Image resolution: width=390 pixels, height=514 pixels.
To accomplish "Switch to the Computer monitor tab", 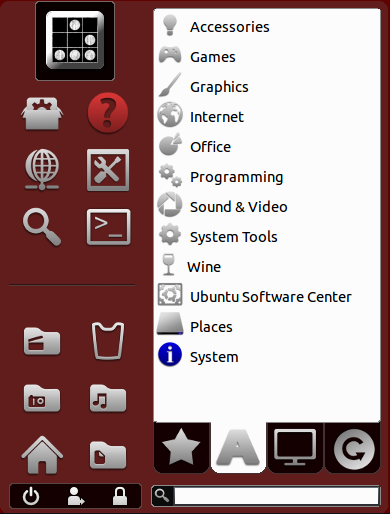I will [295, 448].
